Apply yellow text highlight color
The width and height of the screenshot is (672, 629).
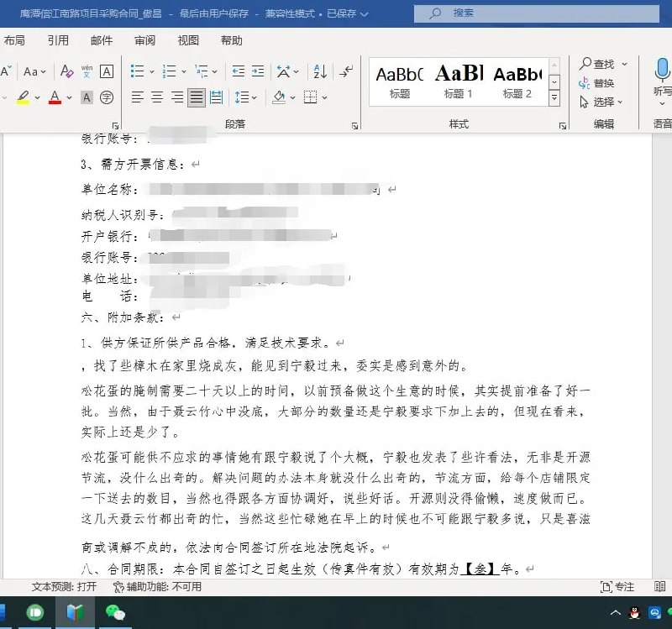coord(24,99)
